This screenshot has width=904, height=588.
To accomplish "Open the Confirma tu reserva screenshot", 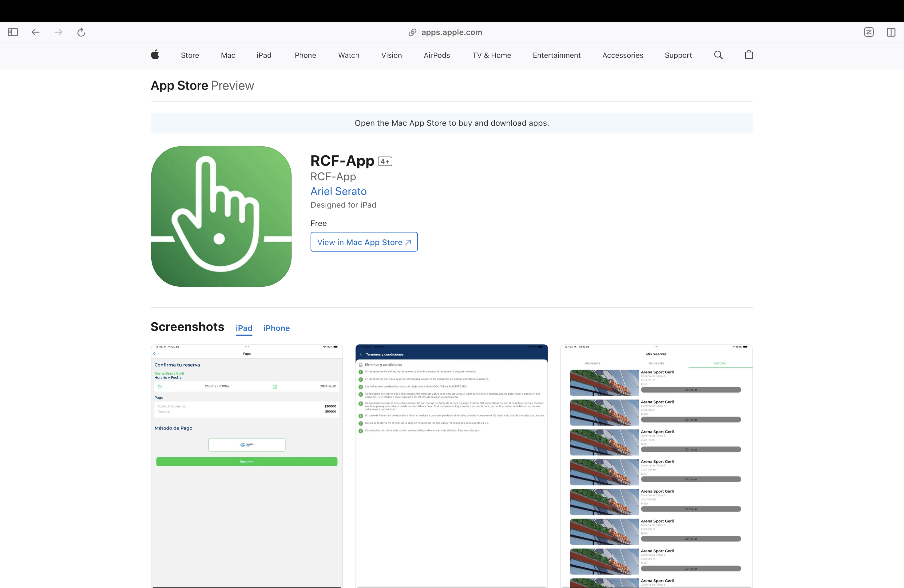I will click(x=247, y=465).
